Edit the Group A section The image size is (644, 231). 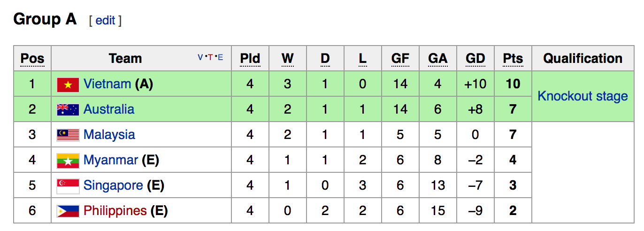105,21
